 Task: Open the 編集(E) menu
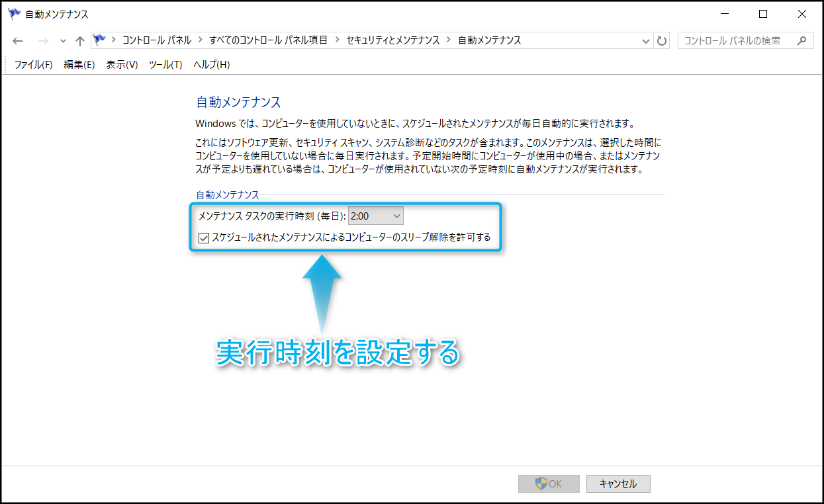pyautogui.click(x=79, y=64)
